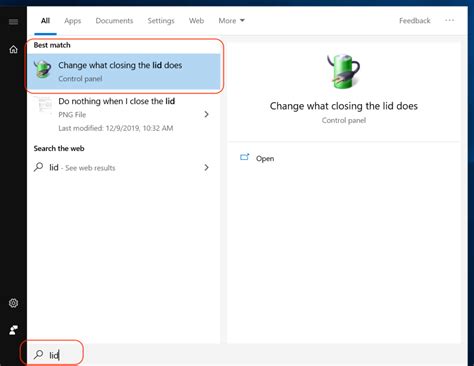Click the Open icon in preview pane
This screenshot has width=474, height=366.
coord(245,157)
